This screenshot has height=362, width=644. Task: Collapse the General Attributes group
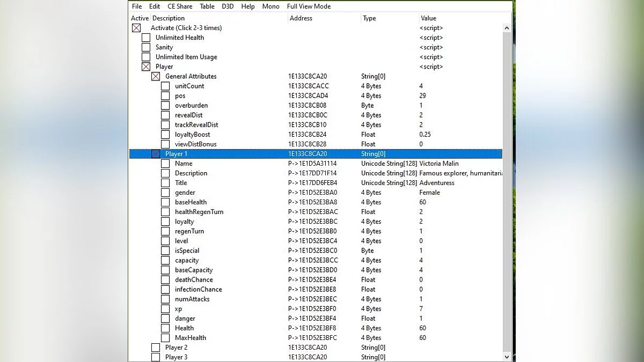[156, 77]
